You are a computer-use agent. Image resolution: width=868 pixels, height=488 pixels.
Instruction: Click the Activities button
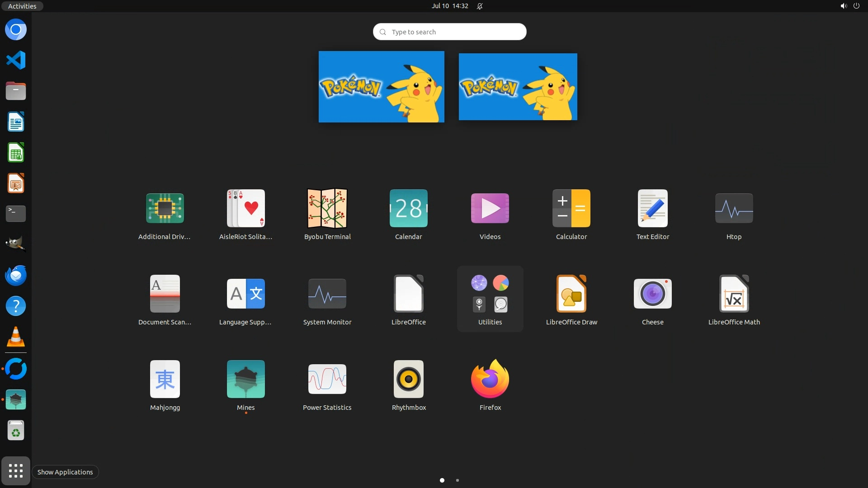click(22, 6)
